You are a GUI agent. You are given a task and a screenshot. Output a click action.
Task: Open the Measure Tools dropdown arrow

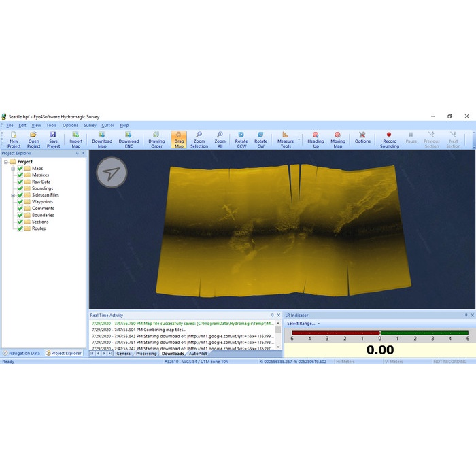[299, 139]
